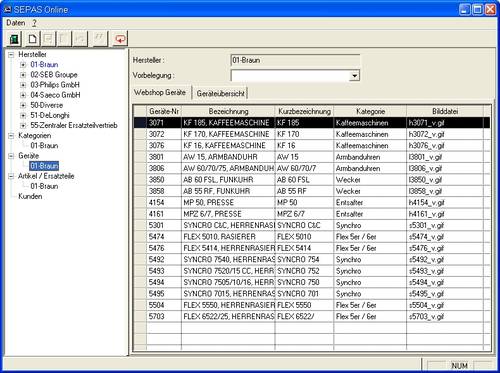The width and height of the screenshot is (500, 373).
Task: Collapse the Hersteller root node
Action: point(11,54)
